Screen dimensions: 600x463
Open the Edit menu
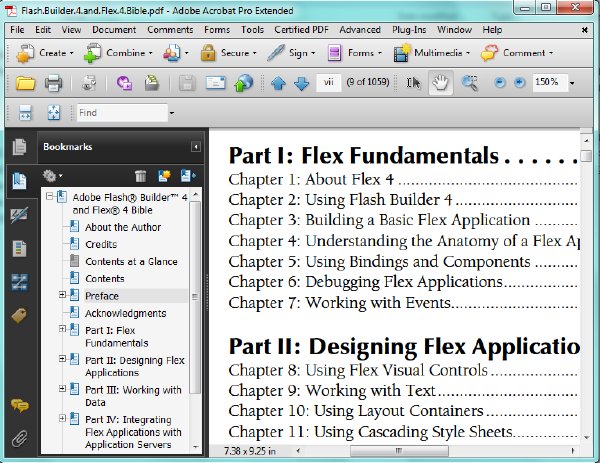pyautogui.click(x=43, y=30)
